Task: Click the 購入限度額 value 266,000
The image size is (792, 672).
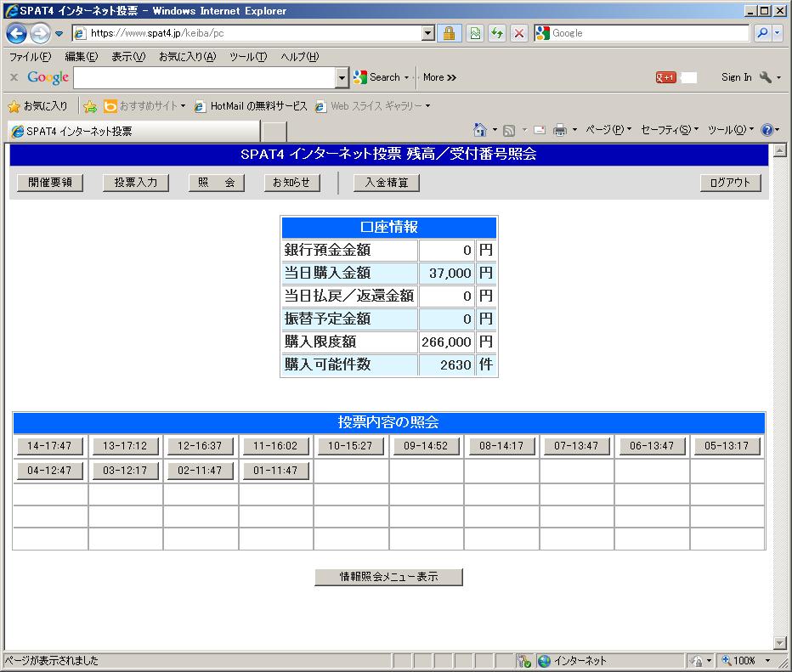Action: pyautogui.click(x=446, y=342)
